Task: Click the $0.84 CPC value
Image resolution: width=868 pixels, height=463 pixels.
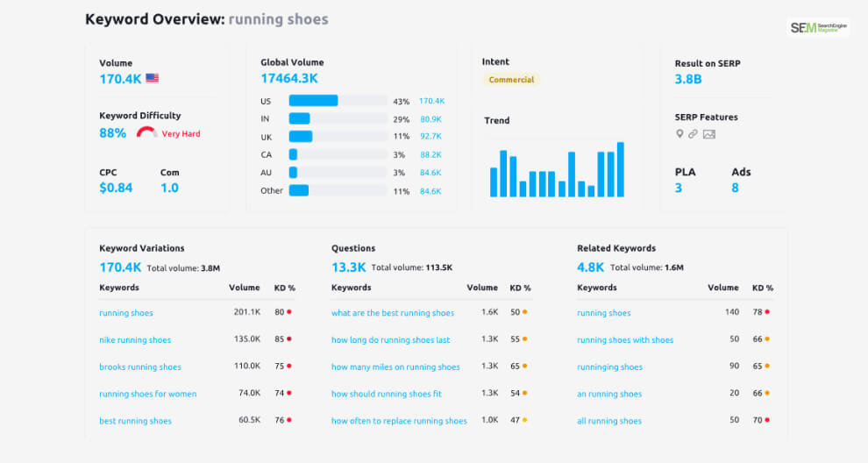Action: pyautogui.click(x=116, y=188)
